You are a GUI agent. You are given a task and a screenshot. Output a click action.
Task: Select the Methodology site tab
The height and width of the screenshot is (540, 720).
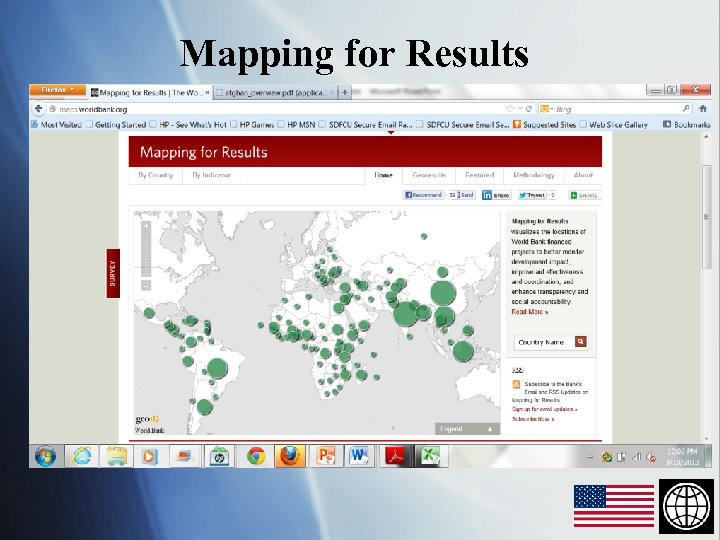[534, 175]
